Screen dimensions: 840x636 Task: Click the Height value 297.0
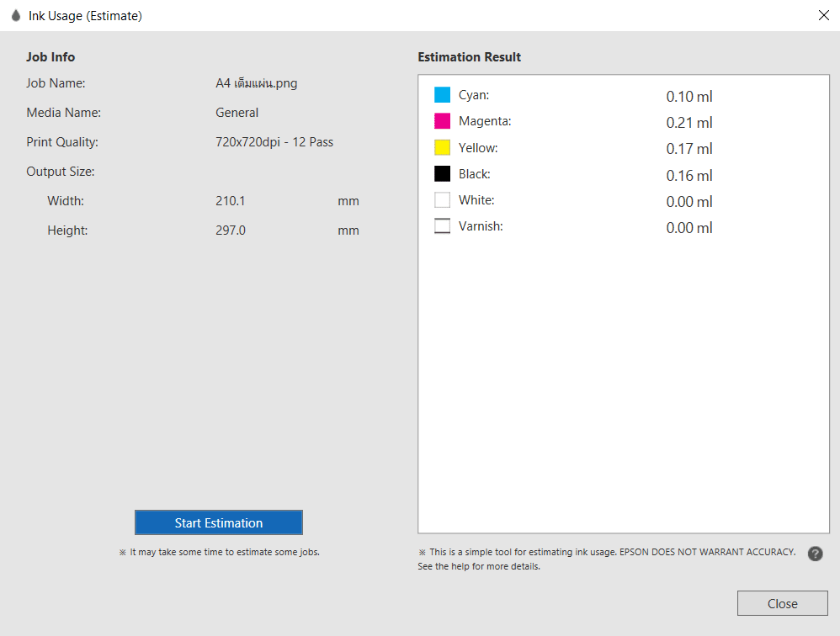[x=231, y=231]
